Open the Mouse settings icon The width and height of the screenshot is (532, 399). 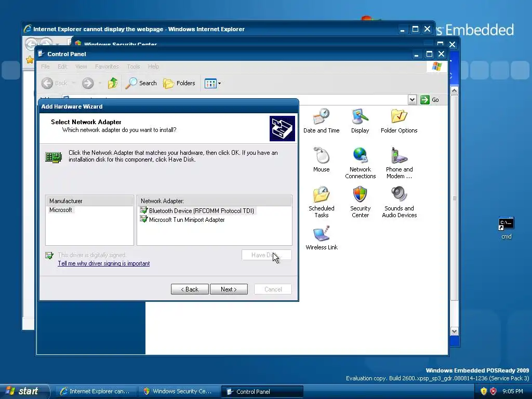point(321,160)
